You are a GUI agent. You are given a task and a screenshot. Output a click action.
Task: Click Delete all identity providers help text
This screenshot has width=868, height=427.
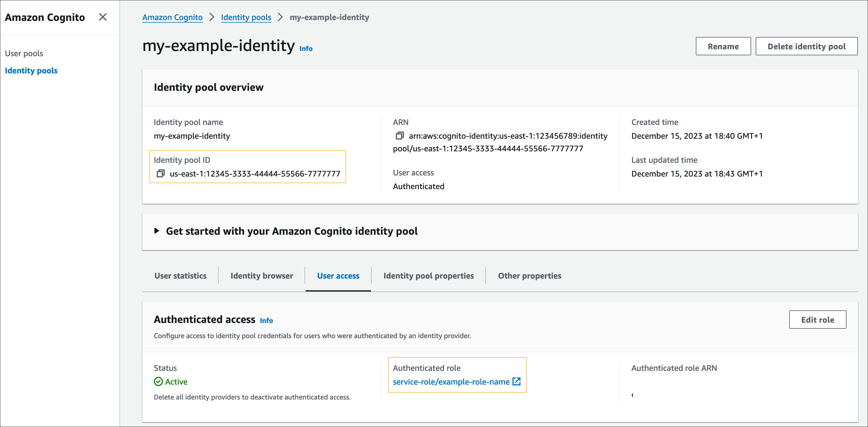pos(252,397)
